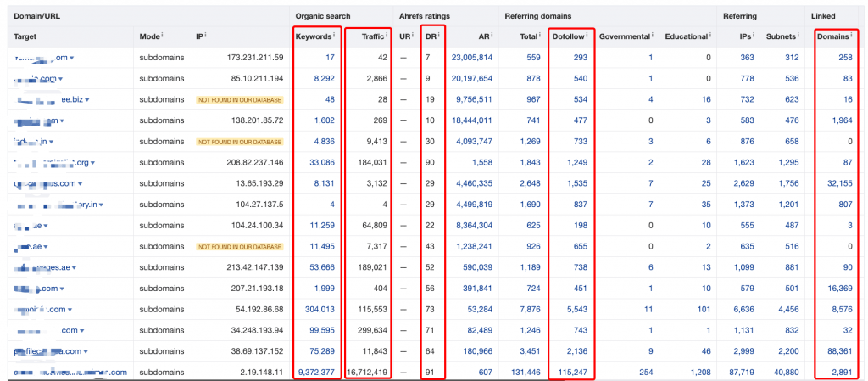This screenshot has width=868, height=381.
Task: Select traffic value 16,712,419
Action: tap(368, 373)
